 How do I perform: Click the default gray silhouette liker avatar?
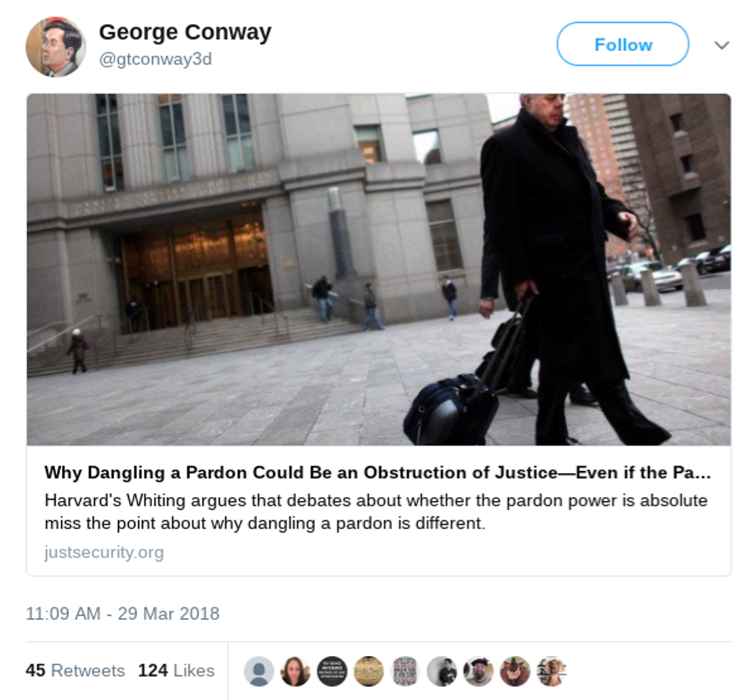[259, 671]
